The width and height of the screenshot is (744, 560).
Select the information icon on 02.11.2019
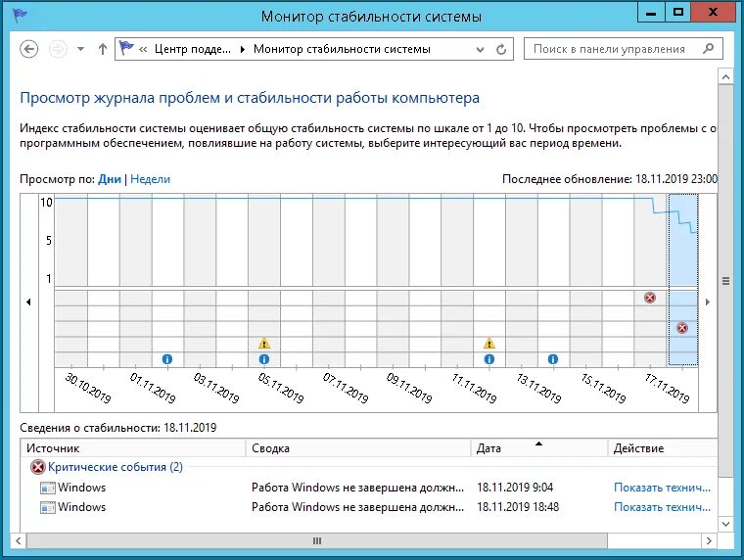click(167, 359)
